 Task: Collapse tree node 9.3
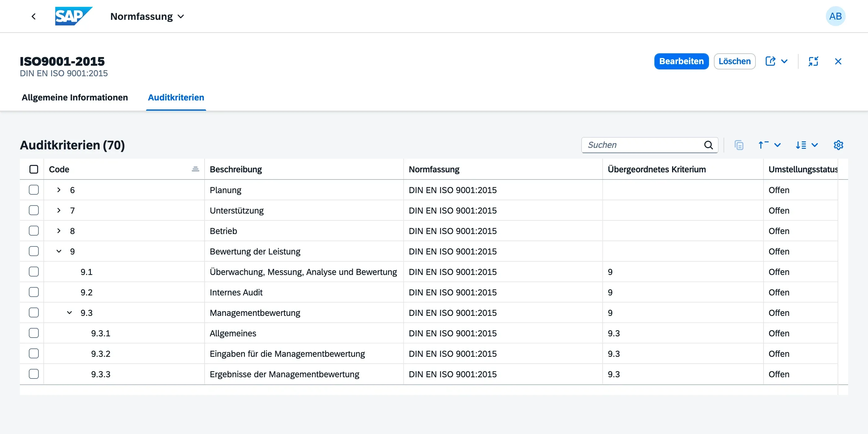[x=69, y=313]
